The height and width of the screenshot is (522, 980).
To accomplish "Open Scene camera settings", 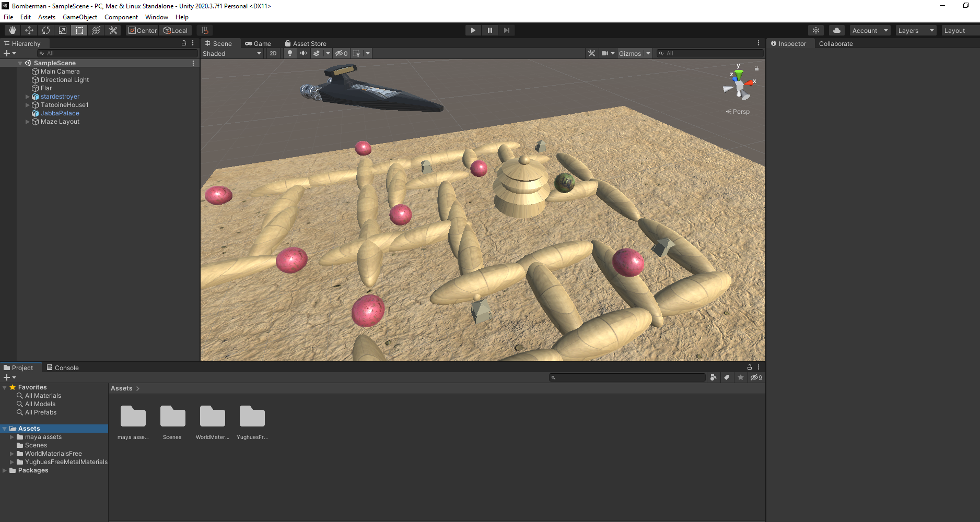I will (608, 53).
